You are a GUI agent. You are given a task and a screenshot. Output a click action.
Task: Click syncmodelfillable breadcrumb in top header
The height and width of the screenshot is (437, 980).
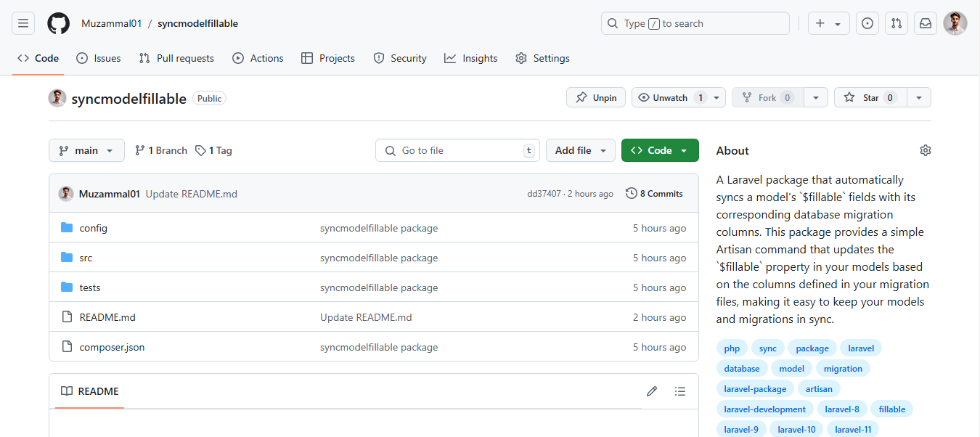197,23
